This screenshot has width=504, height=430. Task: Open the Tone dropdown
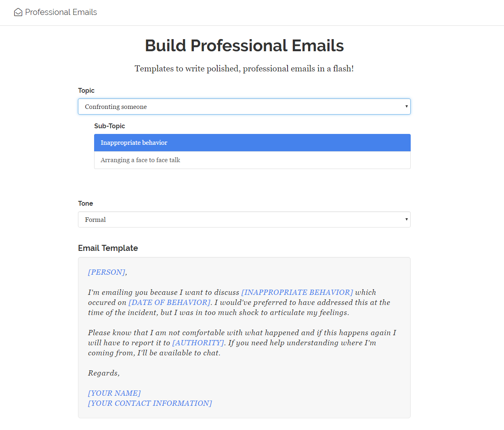pyautogui.click(x=244, y=219)
